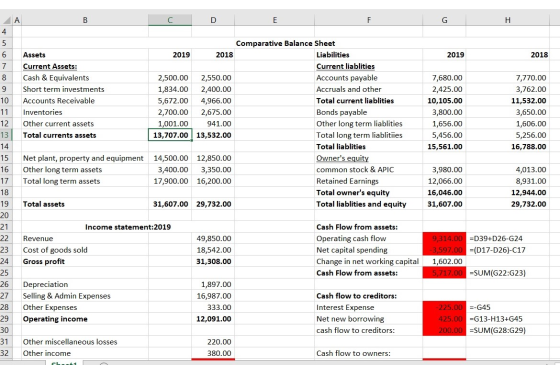This screenshot has width=560, height=365.
Task: Click red cash flow to creditors cell 200.00
Action: pos(444,330)
